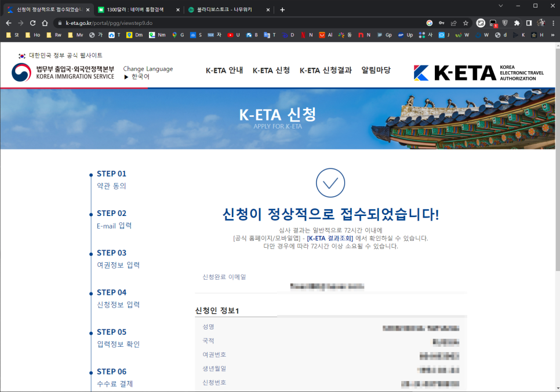The image size is (560, 392).
Task: Open the Gp bookmark
Action: pos(385,35)
